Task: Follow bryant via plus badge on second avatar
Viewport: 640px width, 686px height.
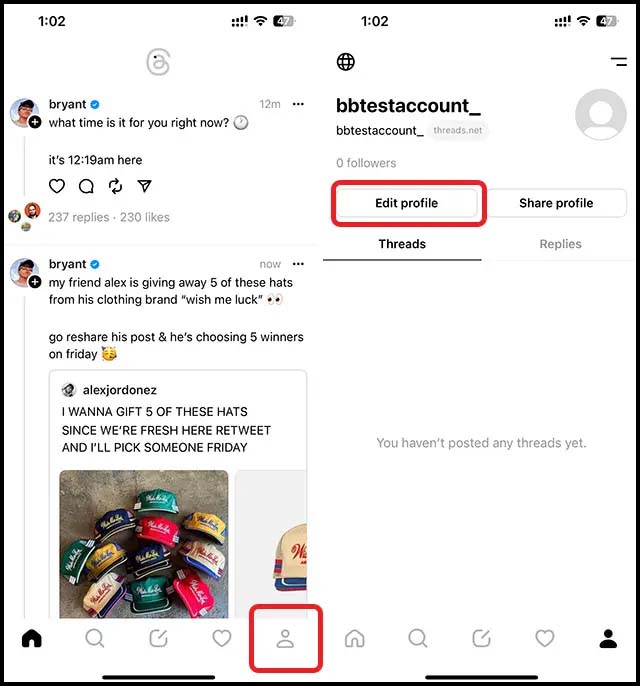Action: (x=35, y=282)
